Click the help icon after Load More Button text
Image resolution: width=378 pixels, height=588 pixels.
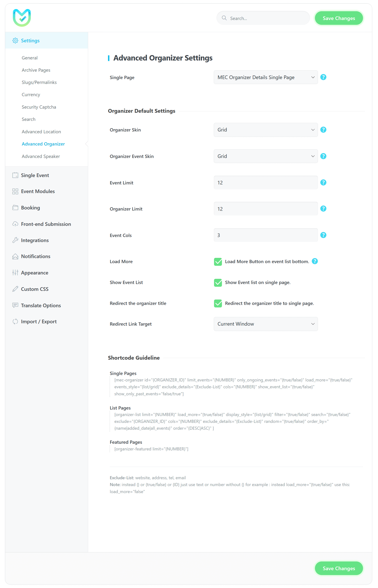coord(315,261)
